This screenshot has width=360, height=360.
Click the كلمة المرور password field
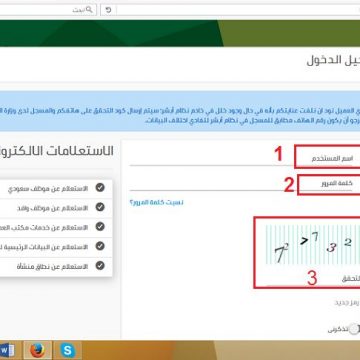(x=245, y=184)
